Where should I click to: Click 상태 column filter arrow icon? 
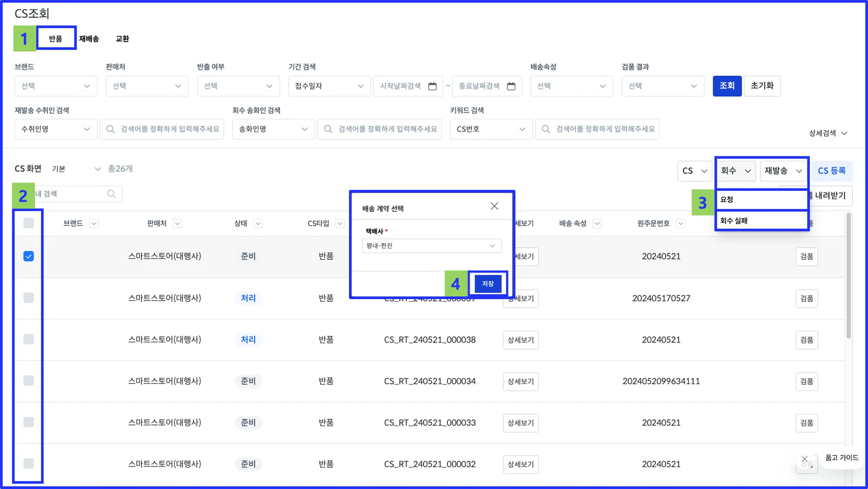[258, 223]
